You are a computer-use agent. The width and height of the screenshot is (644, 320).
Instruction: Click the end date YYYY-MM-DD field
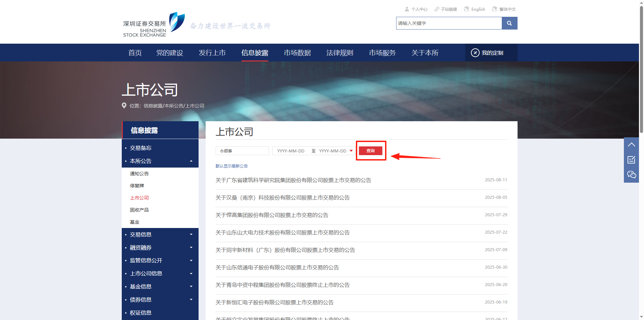coord(333,151)
